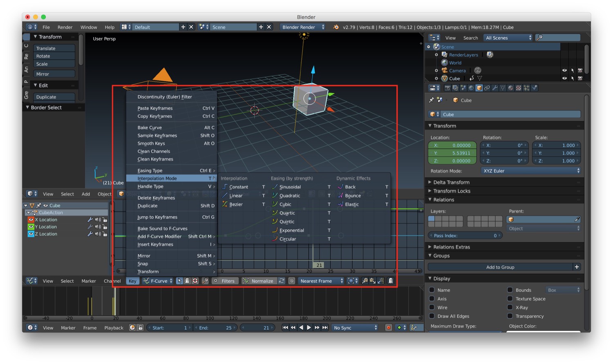Enable the Wire display checkbox
The height and width of the screenshot is (364, 613).
pos(432,307)
